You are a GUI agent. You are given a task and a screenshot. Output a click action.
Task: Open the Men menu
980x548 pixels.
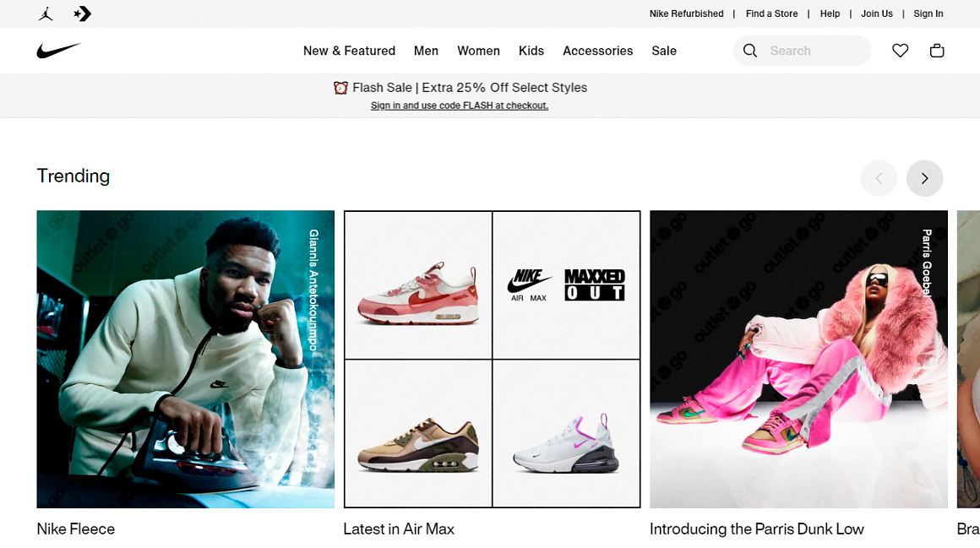(427, 51)
